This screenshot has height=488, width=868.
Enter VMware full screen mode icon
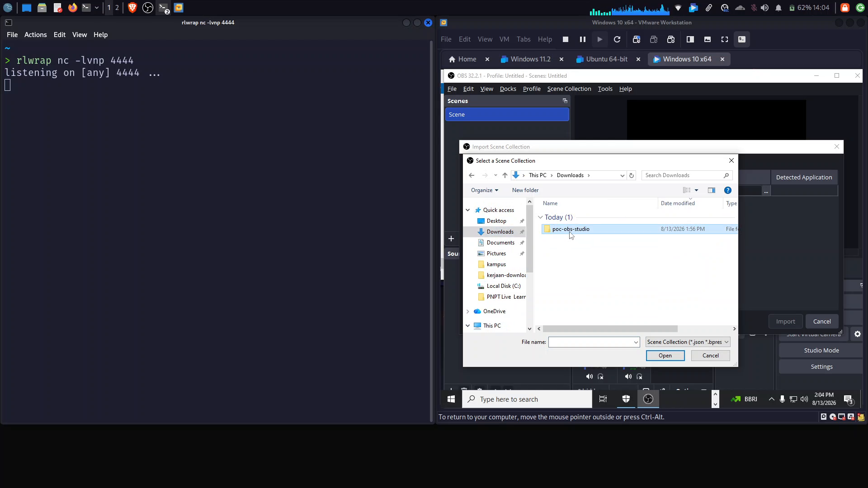[x=724, y=39]
